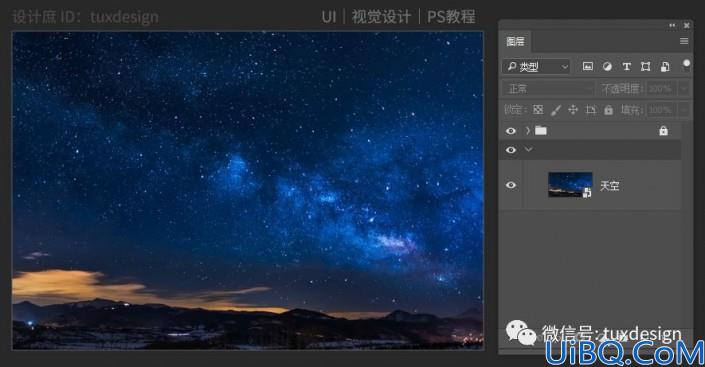Lock artboard nesting (crop-like icon)
Screen dimensions: 705x367
click(x=590, y=110)
